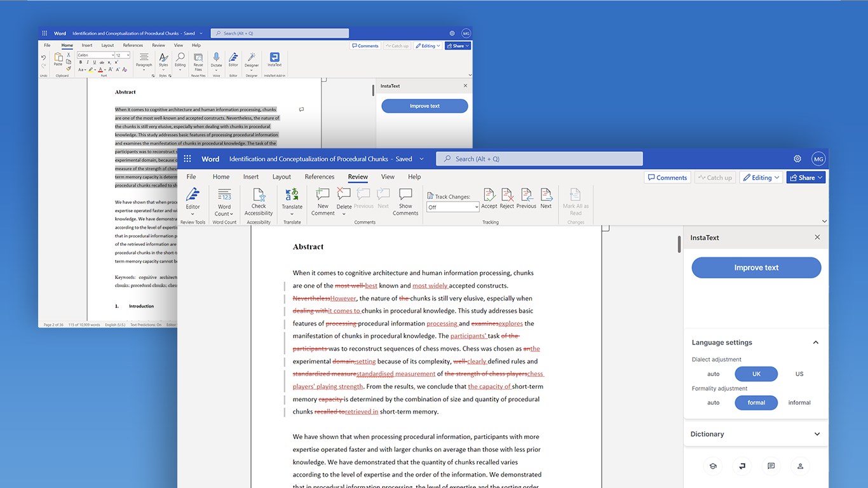Choose the informal formality option
This screenshot has height=488, width=868.
point(799,402)
